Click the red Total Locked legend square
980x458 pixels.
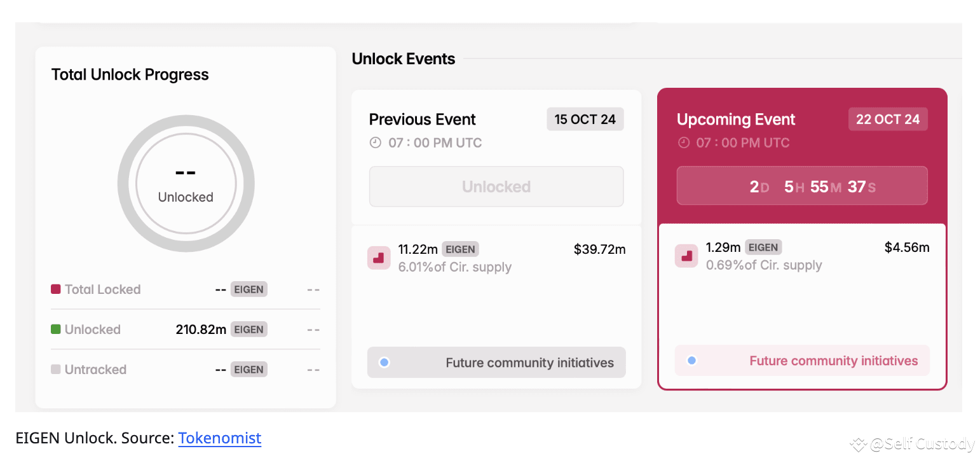coord(55,289)
